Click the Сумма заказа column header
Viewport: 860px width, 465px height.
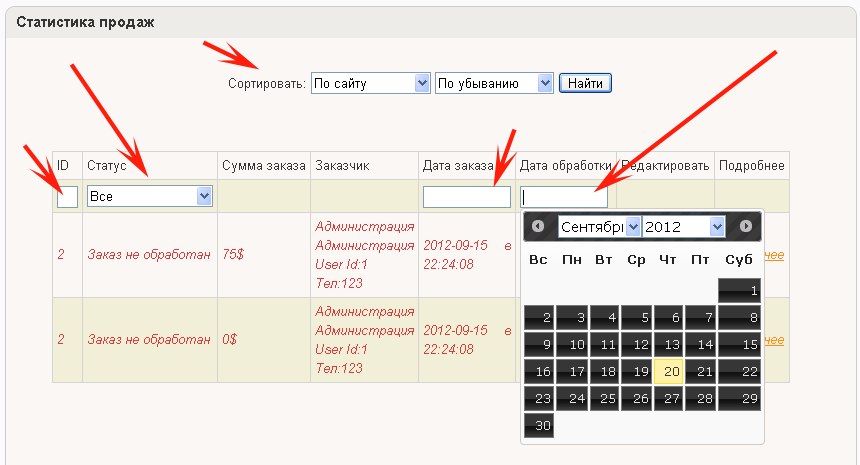tap(263, 166)
